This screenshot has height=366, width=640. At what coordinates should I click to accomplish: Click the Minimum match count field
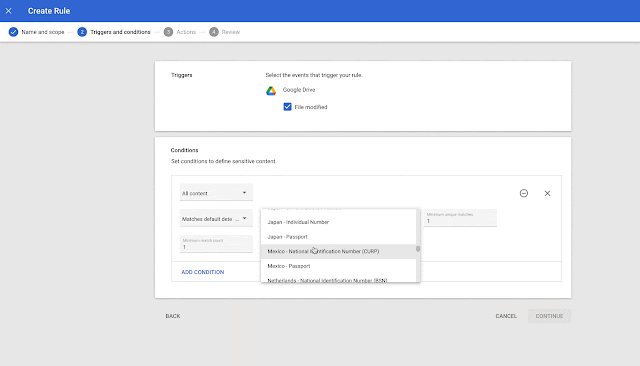(216, 244)
